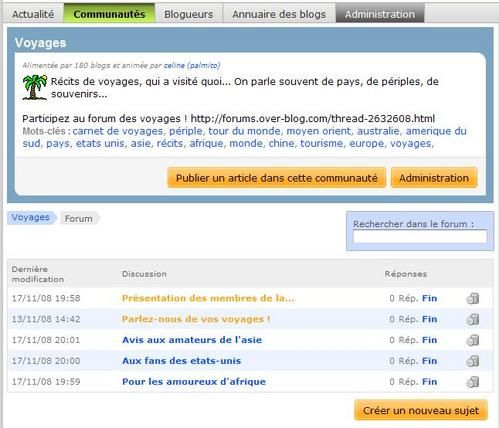Click Publier un article dans cette communauté
This screenshot has width=499, height=428.
pos(277,178)
